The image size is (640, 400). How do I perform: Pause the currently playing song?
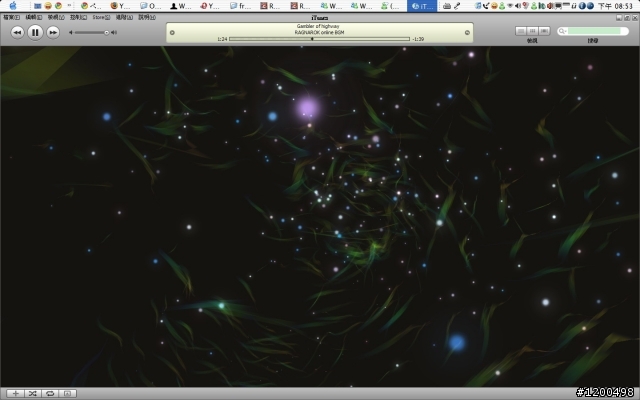tap(35, 32)
